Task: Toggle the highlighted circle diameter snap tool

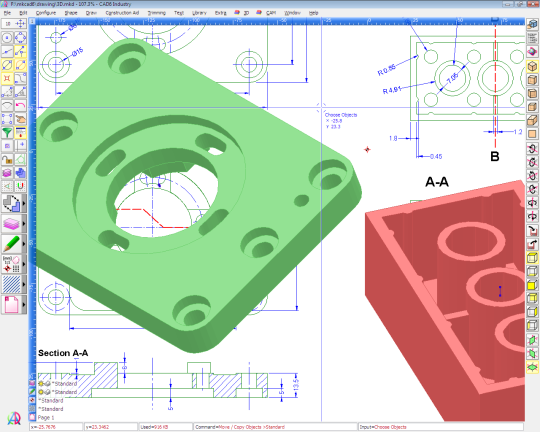Action: click(7, 65)
